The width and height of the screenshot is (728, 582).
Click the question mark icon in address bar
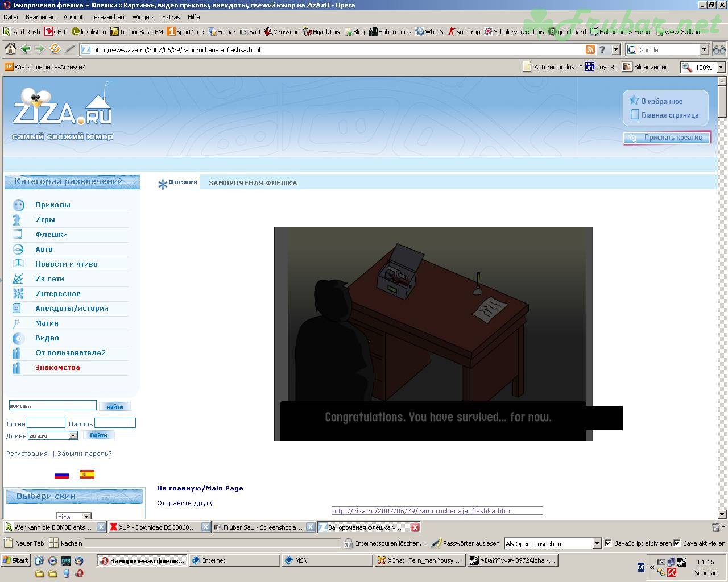point(602,49)
